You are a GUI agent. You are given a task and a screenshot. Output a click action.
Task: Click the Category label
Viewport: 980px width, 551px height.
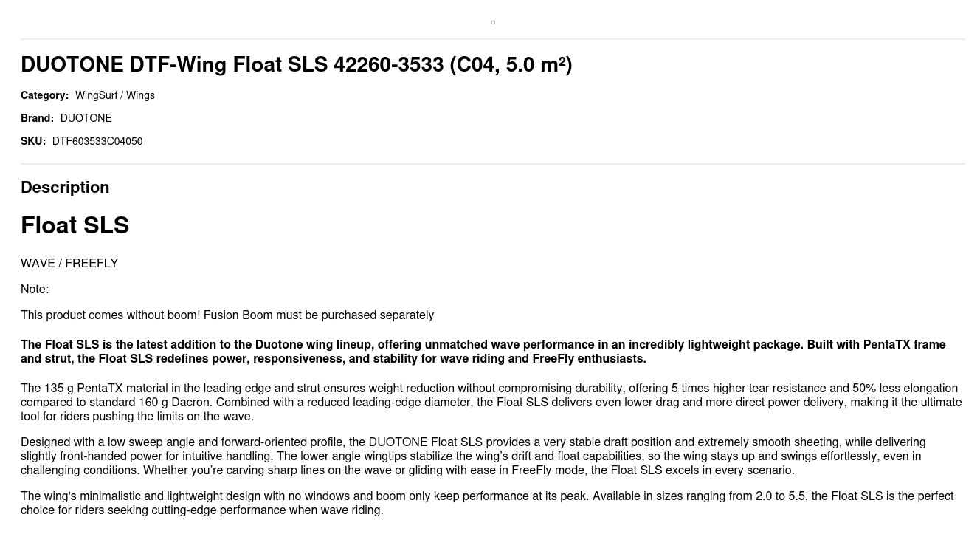pyautogui.click(x=44, y=95)
